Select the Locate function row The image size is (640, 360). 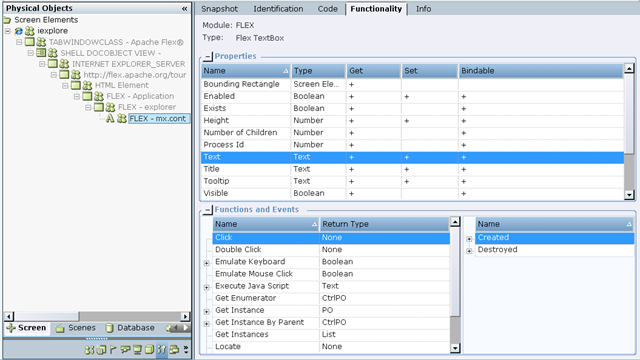pyautogui.click(x=331, y=347)
